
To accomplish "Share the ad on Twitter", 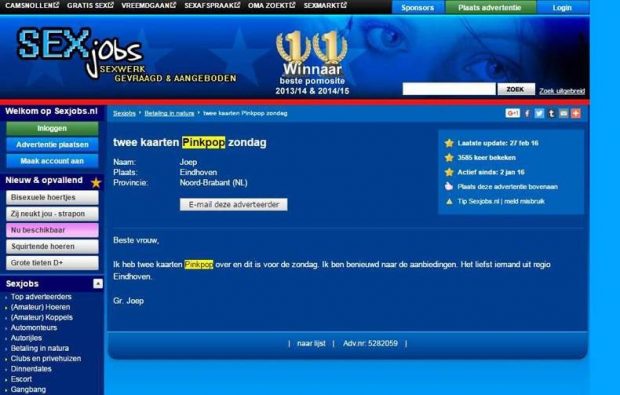I will [x=539, y=113].
